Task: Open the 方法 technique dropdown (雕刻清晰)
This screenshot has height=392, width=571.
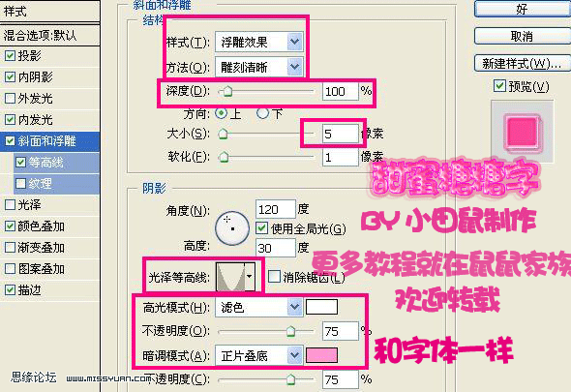Action: (259, 67)
